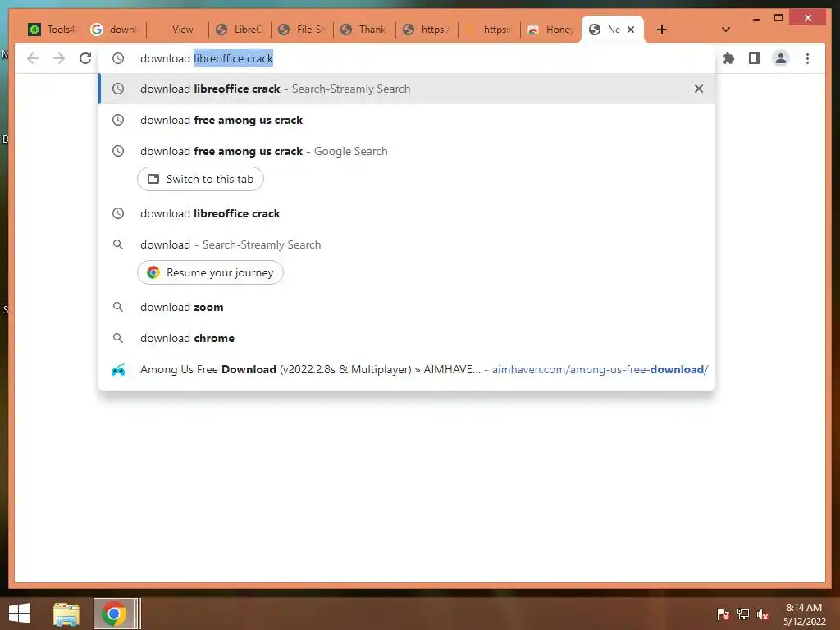The width and height of the screenshot is (840, 630).
Task: Switch to the Honey tab
Action: click(550, 30)
